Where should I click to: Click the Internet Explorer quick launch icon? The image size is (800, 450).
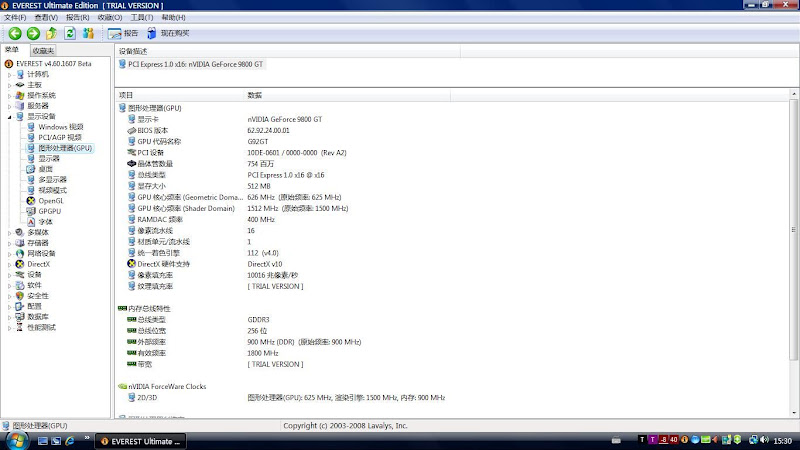click(69, 441)
